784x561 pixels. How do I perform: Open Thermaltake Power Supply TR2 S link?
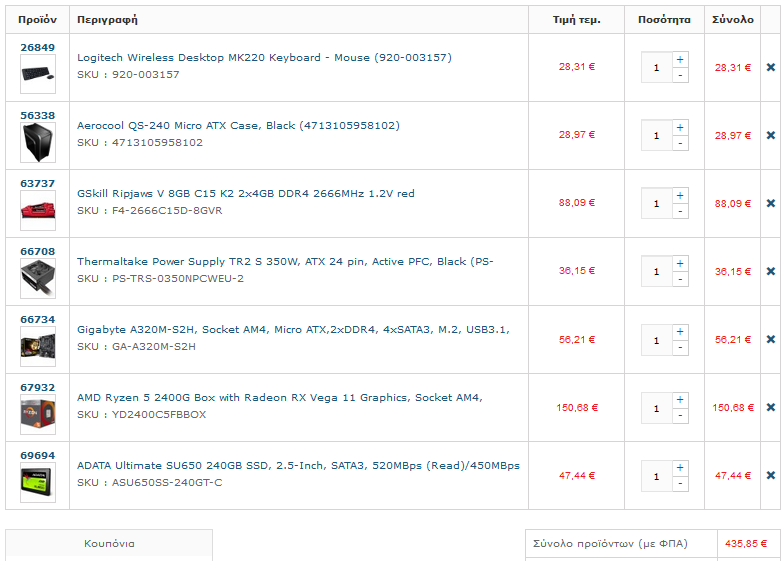pyautogui.click(x=285, y=262)
